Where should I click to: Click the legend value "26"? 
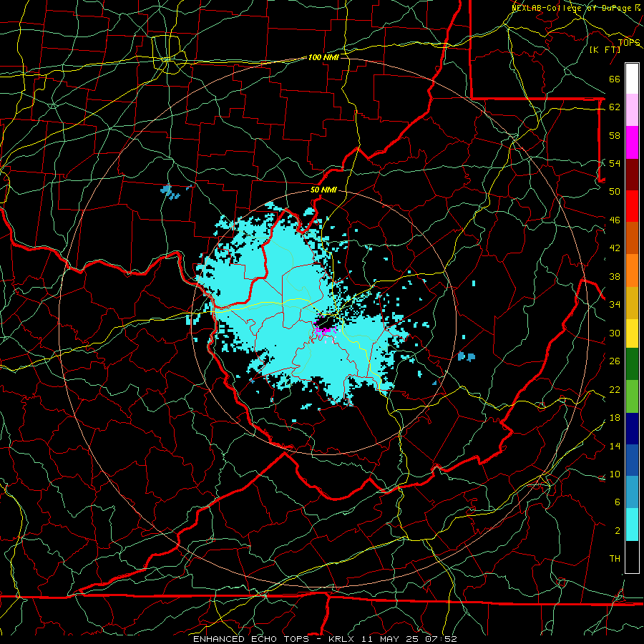(615, 361)
